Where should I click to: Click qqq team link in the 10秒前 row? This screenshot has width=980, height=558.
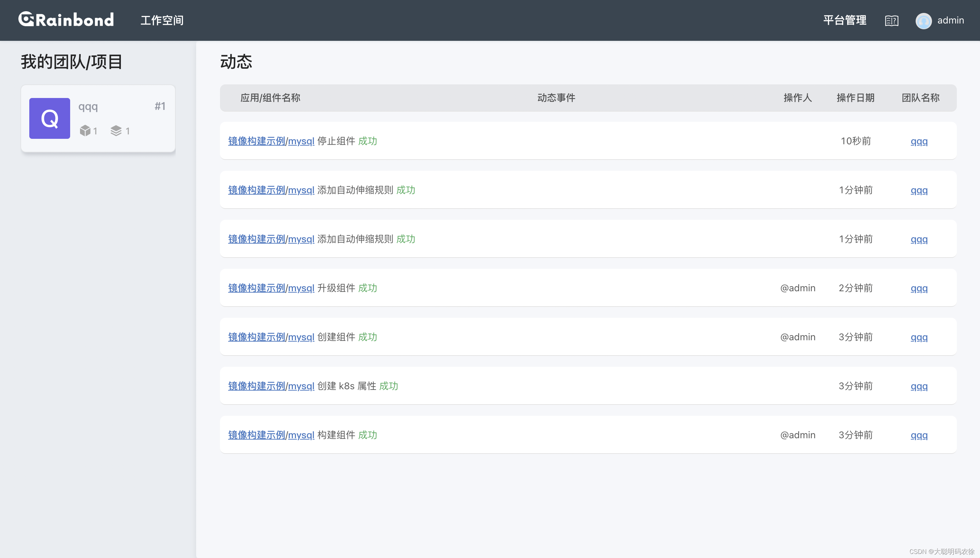(919, 142)
